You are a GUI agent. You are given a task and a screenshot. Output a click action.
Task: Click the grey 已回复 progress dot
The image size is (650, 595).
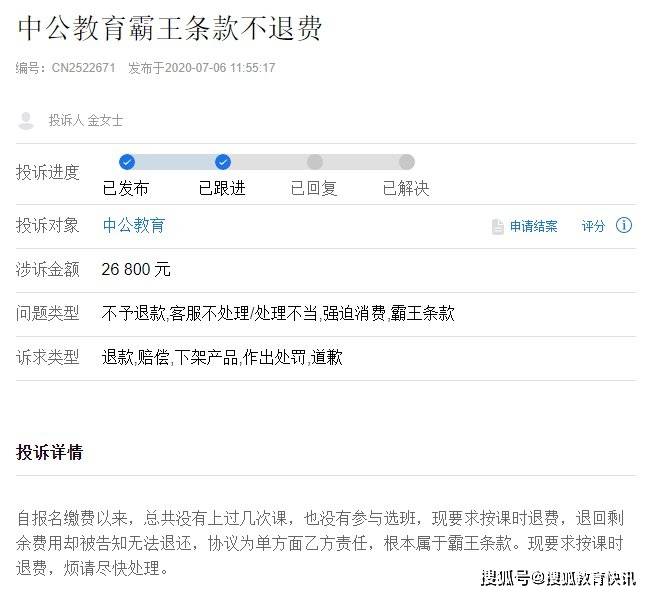point(315,162)
